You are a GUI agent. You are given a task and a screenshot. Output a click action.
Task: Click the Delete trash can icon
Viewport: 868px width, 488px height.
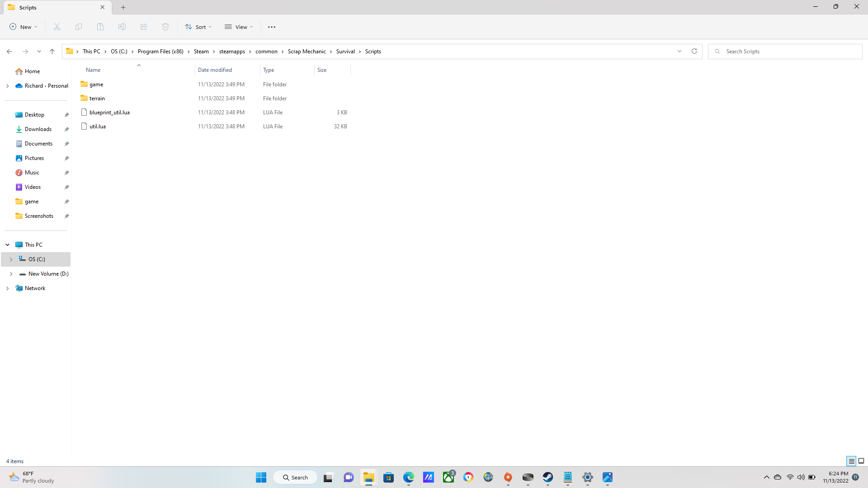pos(165,27)
